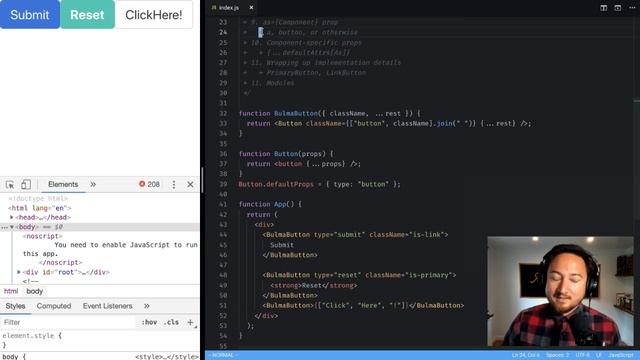640x360 pixels.
Task: Switch to the Computed tab
Action: coord(54,306)
